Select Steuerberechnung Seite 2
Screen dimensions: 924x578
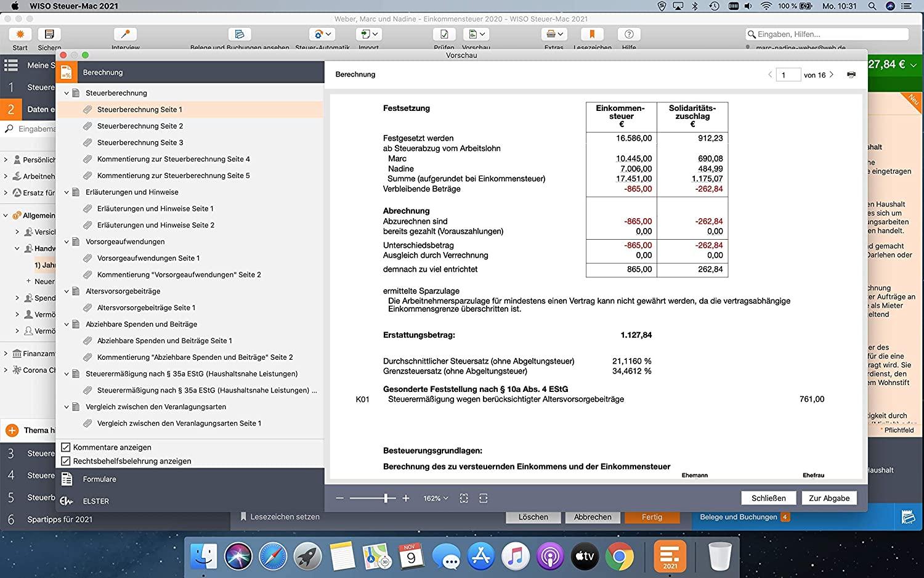coord(140,126)
